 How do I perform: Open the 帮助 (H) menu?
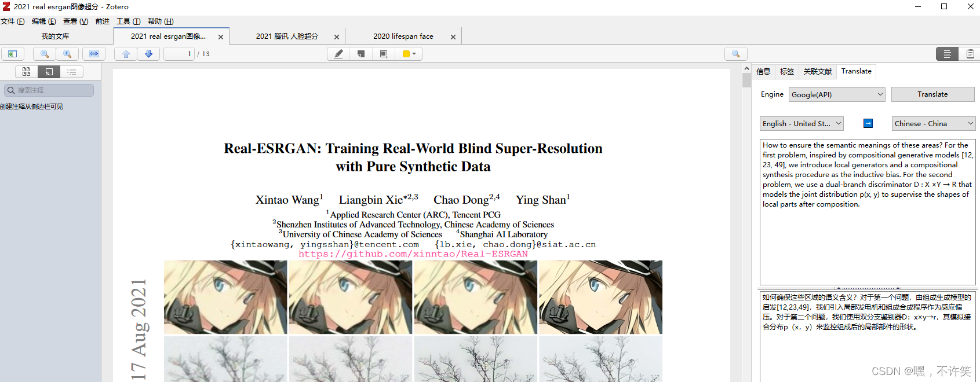161,21
